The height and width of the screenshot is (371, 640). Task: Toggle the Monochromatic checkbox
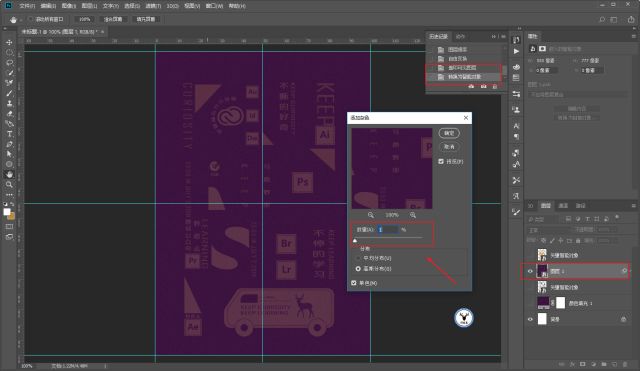point(354,283)
